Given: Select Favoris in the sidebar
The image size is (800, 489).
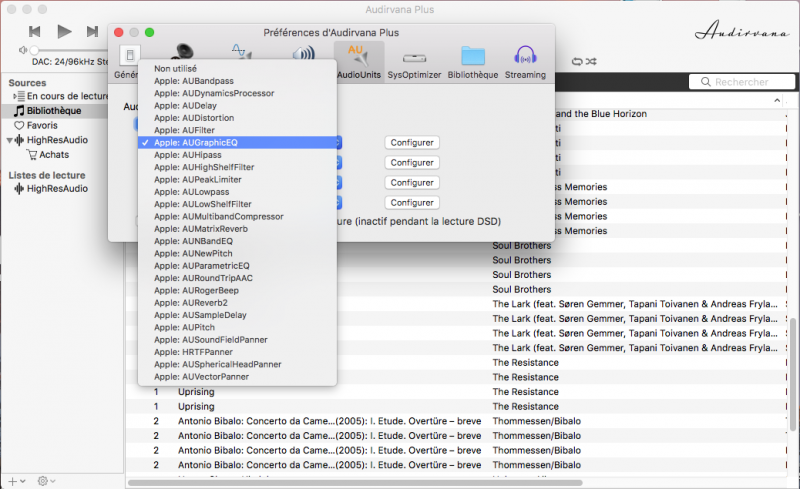Looking at the screenshot, I should pyautogui.click(x=42, y=125).
